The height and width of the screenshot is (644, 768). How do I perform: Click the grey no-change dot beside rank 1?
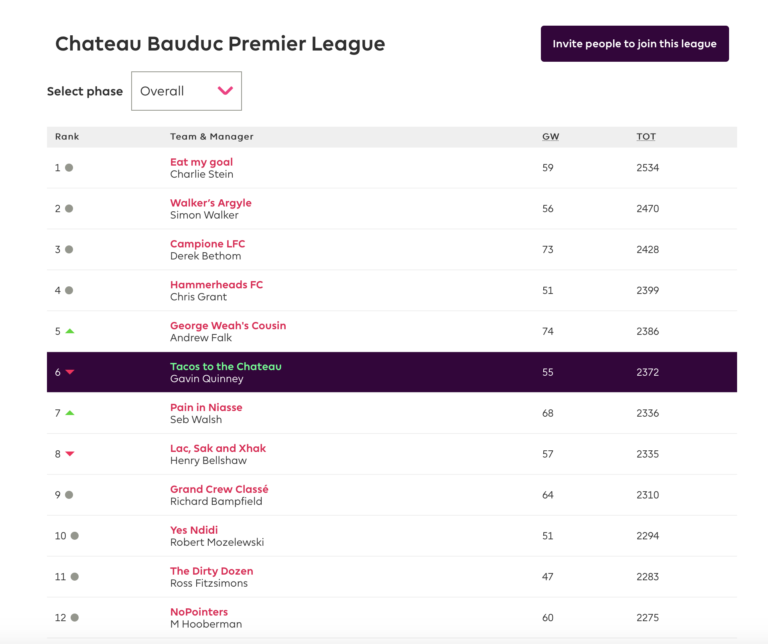click(69, 168)
